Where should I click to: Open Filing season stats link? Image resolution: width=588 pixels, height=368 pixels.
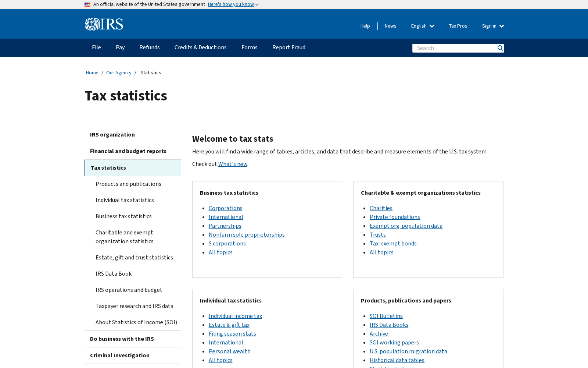[232, 334]
